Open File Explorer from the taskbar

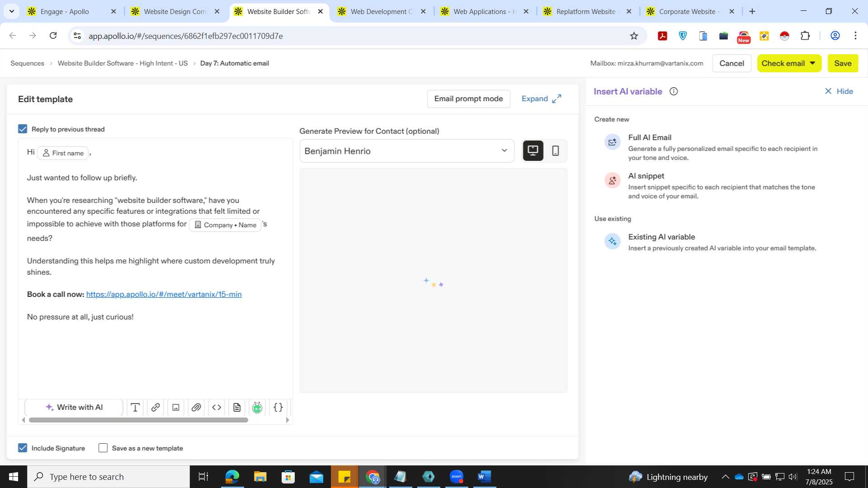click(260, 477)
